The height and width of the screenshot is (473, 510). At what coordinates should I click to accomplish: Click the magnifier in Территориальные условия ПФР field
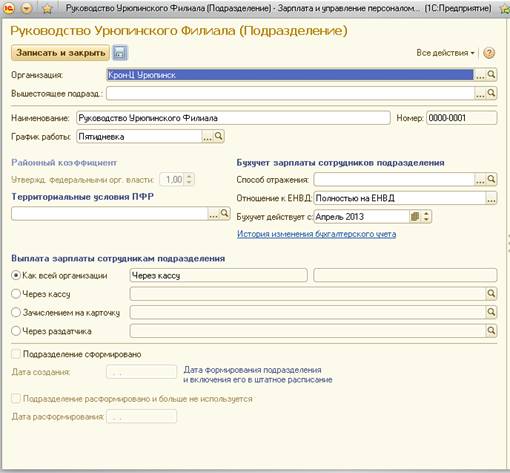pyautogui.click(x=225, y=213)
